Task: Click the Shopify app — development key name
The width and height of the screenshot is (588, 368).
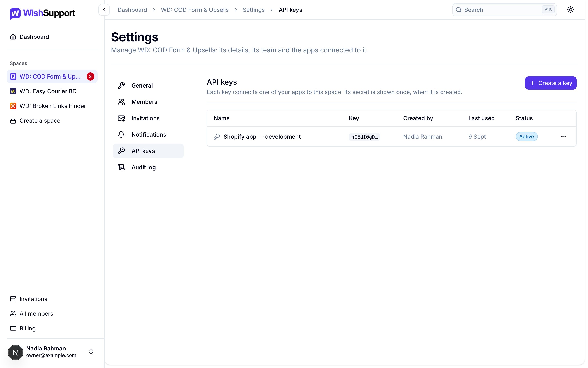Action: click(262, 137)
